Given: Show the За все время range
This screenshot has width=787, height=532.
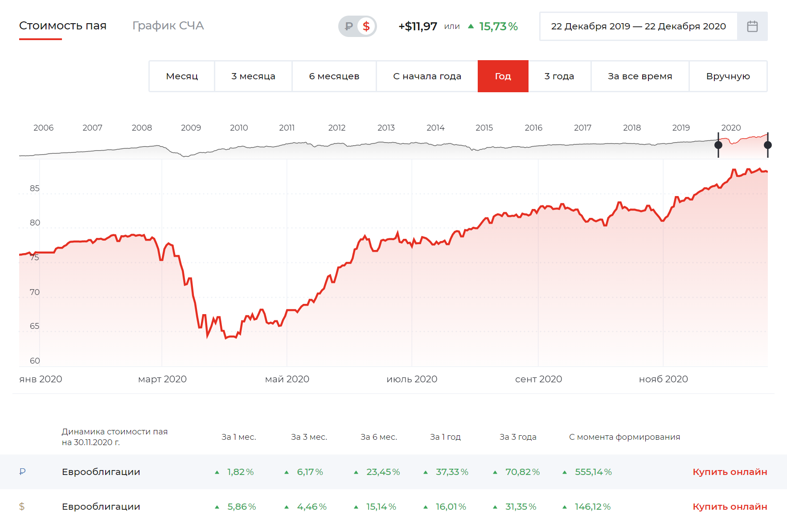Looking at the screenshot, I should point(640,76).
